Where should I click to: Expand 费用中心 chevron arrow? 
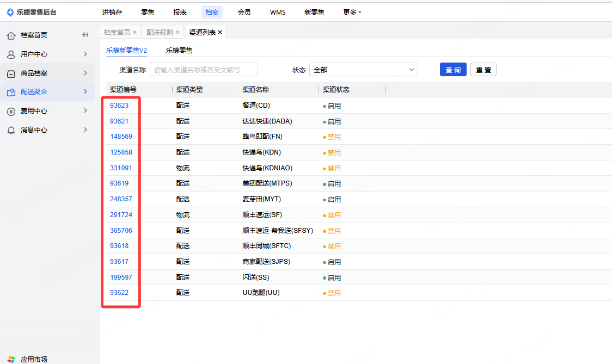[x=85, y=111]
